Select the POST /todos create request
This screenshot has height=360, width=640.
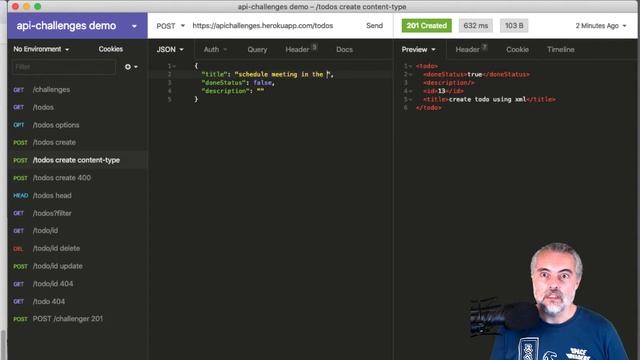78,142
